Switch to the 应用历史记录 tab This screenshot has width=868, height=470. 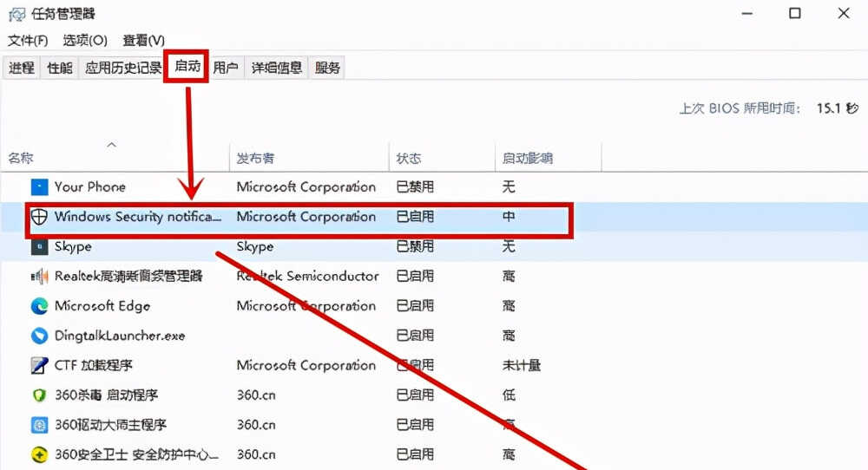(123, 68)
